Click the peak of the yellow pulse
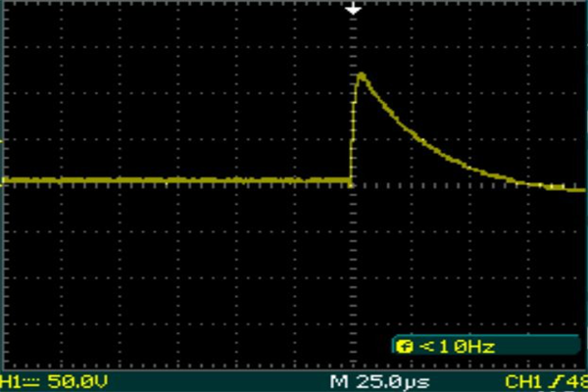Image resolution: width=588 pixels, height=392 pixels. pos(362,74)
